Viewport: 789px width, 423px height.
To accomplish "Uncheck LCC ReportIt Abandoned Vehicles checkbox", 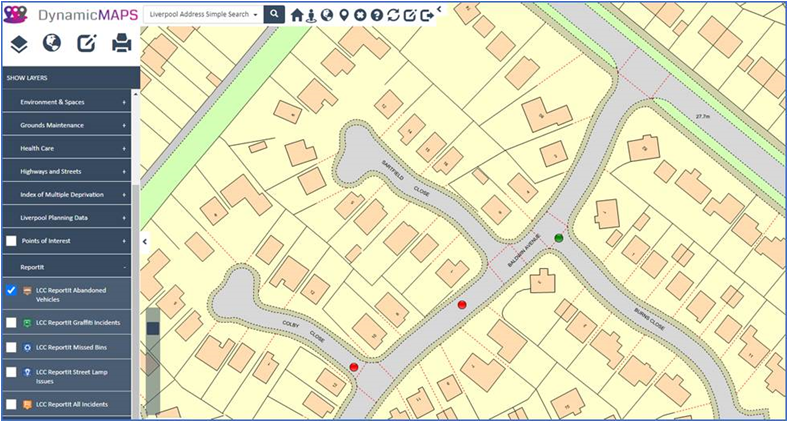I will (x=11, y=291).
